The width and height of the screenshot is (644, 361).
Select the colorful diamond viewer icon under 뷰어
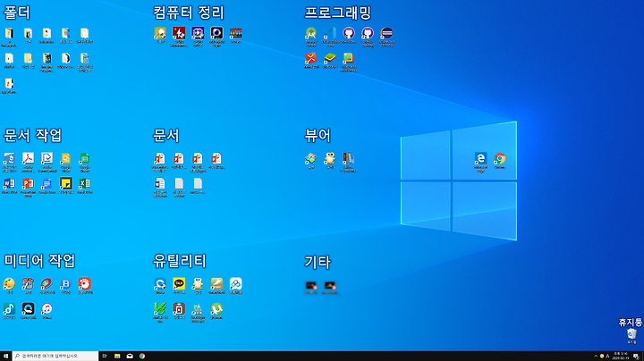click(311, 159)
